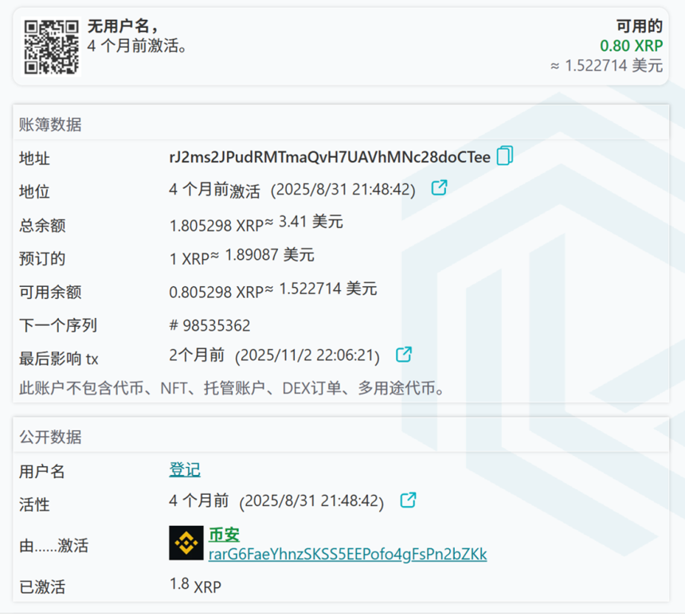
Task: Open external link icon in the 活性 row
Action: (x=408, y=500)
